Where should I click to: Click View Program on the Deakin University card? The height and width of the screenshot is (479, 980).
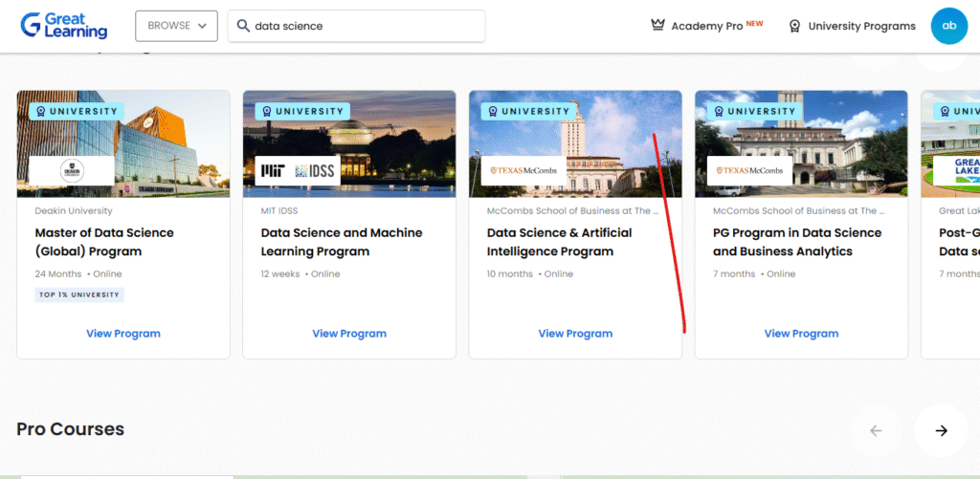[x=123, y=334]
